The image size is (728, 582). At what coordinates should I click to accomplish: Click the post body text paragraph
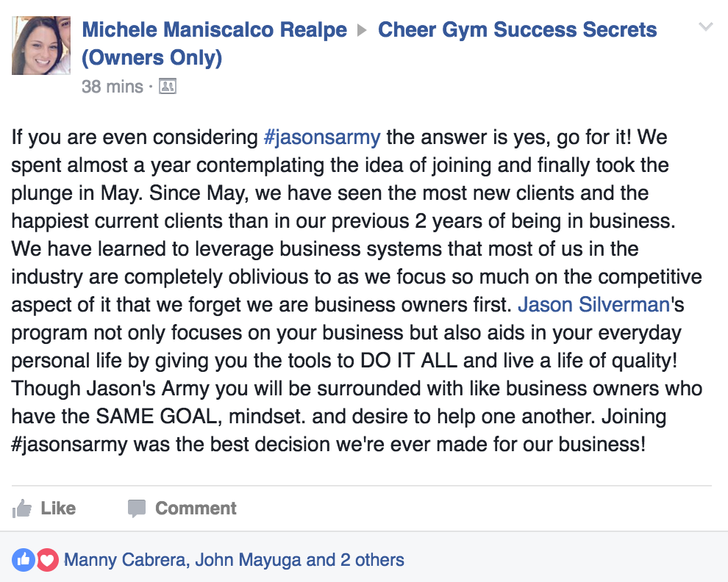[357, 290]
